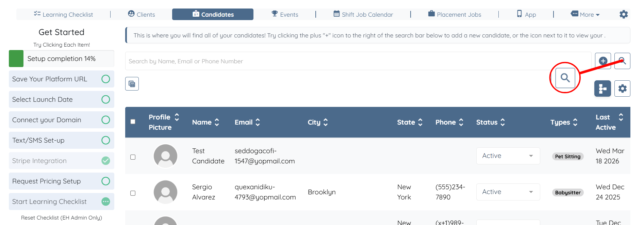Viewport: 644px width, 225px height.
Task: Open the Shift Job Calendar tab
Action: [363, 14]
